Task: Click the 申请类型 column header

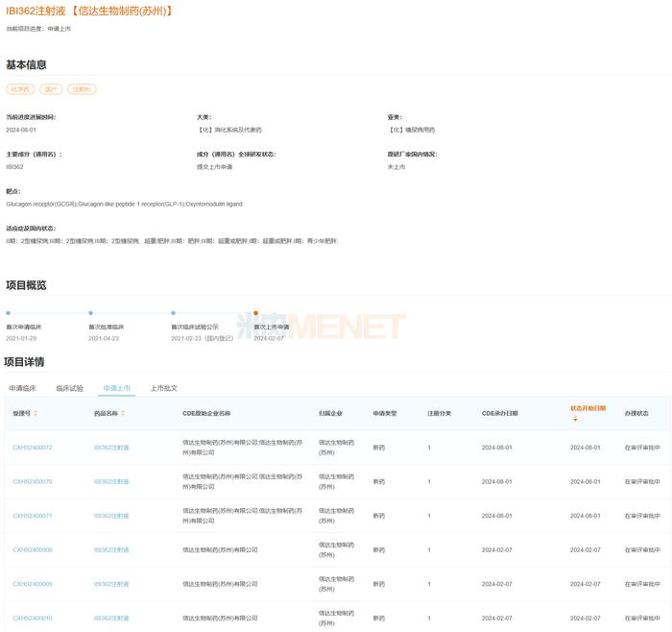Action: coord(385,413)
